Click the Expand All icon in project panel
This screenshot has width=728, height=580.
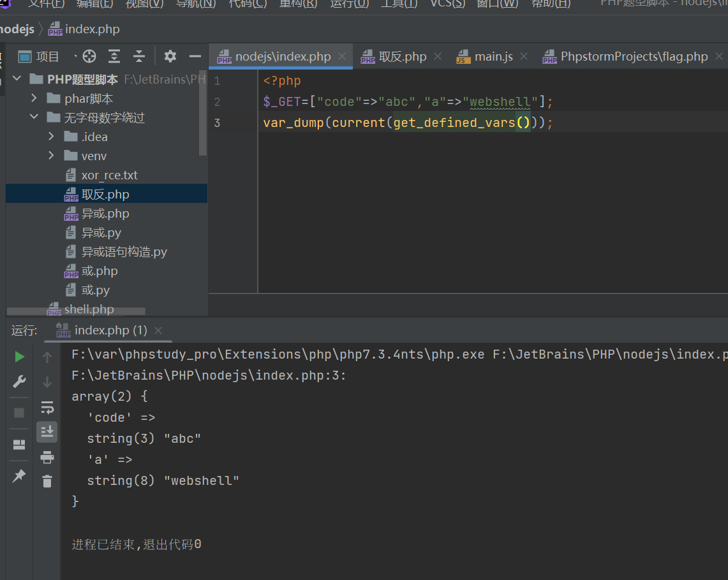pos(114,57)
